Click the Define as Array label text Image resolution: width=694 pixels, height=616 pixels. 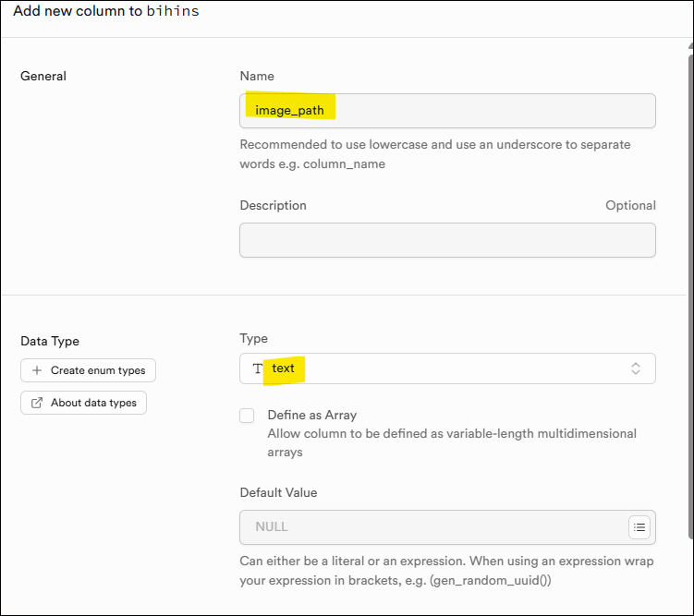(311, 416)
